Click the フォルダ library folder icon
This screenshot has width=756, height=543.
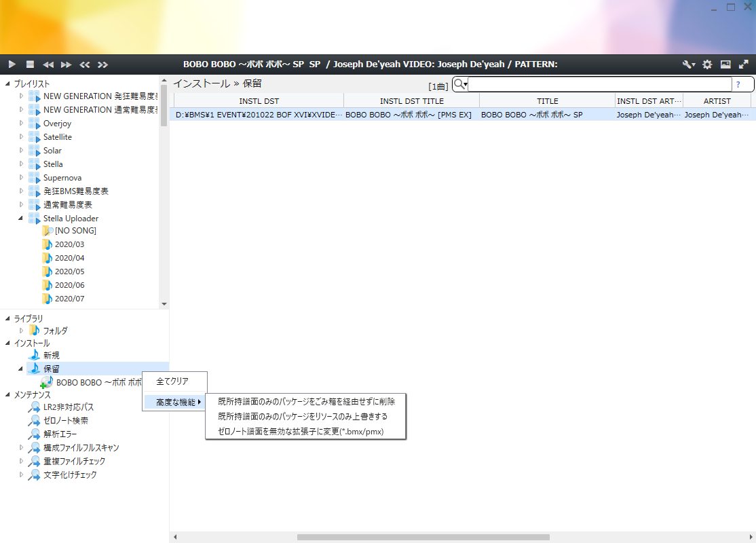[34, 331]
